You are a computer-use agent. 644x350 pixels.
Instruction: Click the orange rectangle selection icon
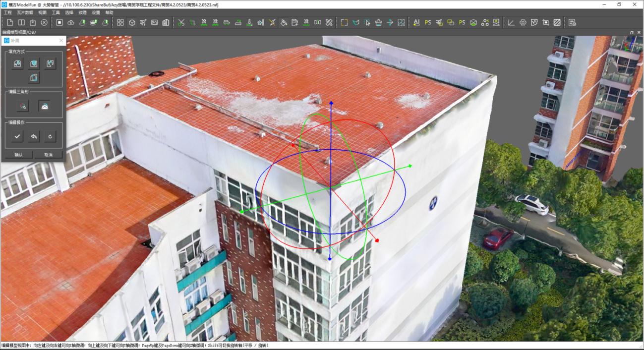tap(344, 22)
